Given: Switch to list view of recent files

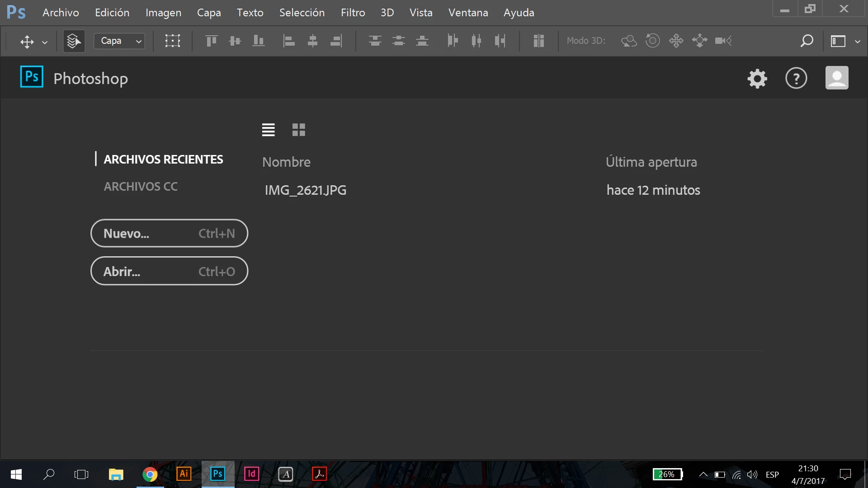Looking at the screenshot, I should pyautogui.click(x=268, y=130).
